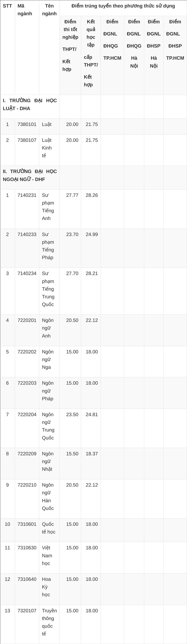This screenshot has width=187, height=644.
Task: Select Sư phạm Tiếng Anh cell
Action: point(48,207)
